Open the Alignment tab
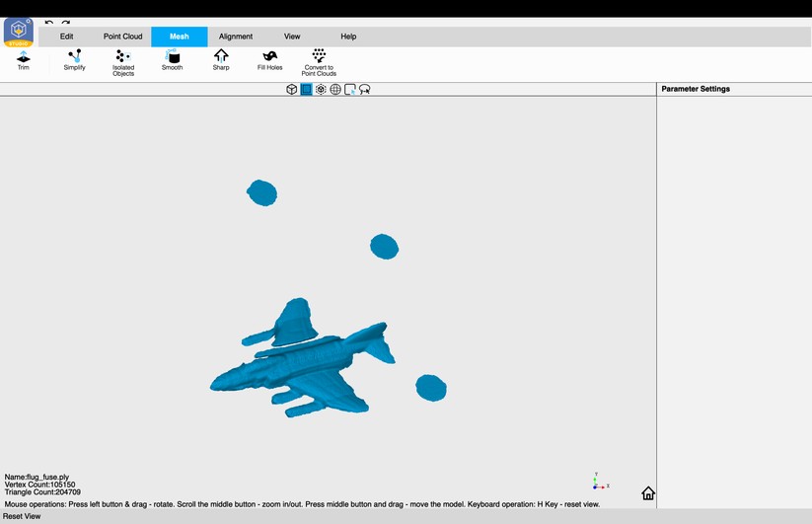The image size is (812, 524). click(236, 37)
